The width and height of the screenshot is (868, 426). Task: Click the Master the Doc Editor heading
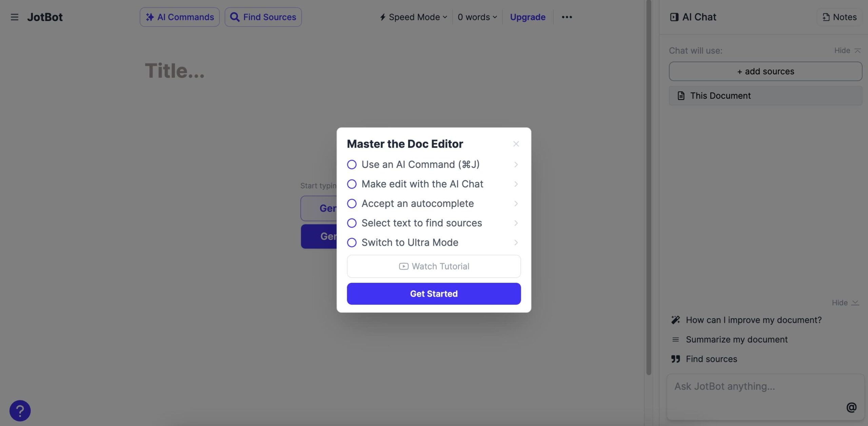click(x=405, y=144)
